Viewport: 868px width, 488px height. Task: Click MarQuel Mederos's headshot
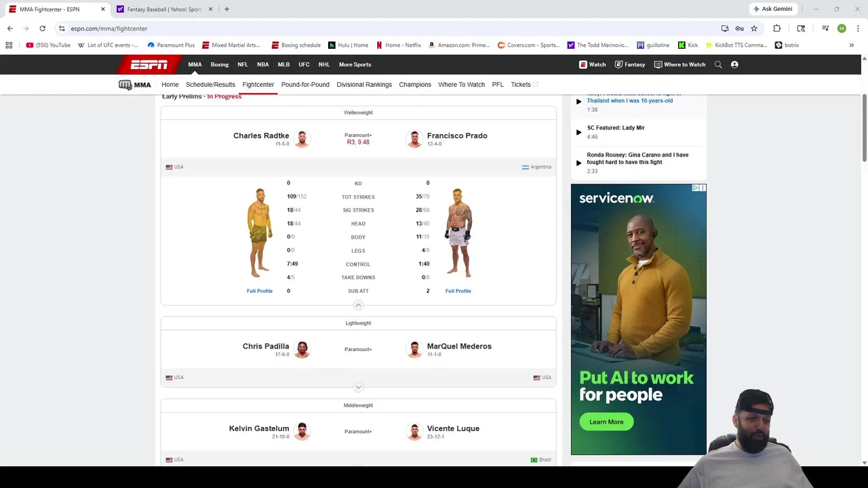tap(414, 349)
